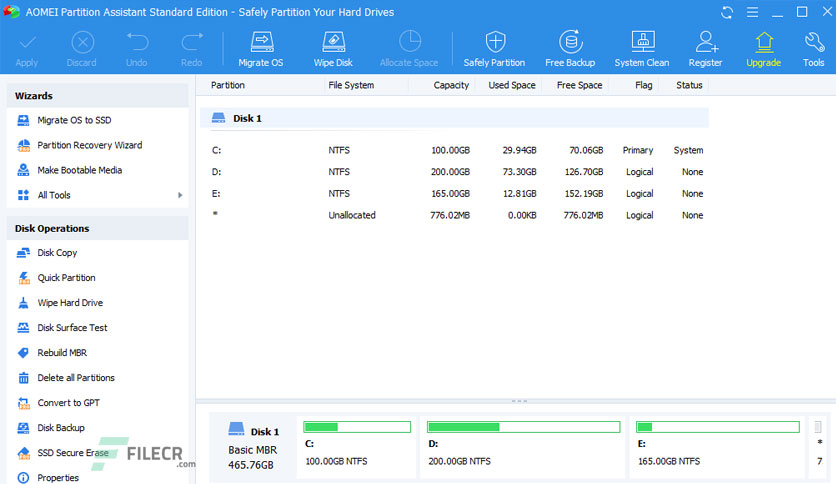Click C: 100.00GB NTFS disk map block
Image resolution: width=836 pixels, height=484 pixels.
(x=357, y=448)
